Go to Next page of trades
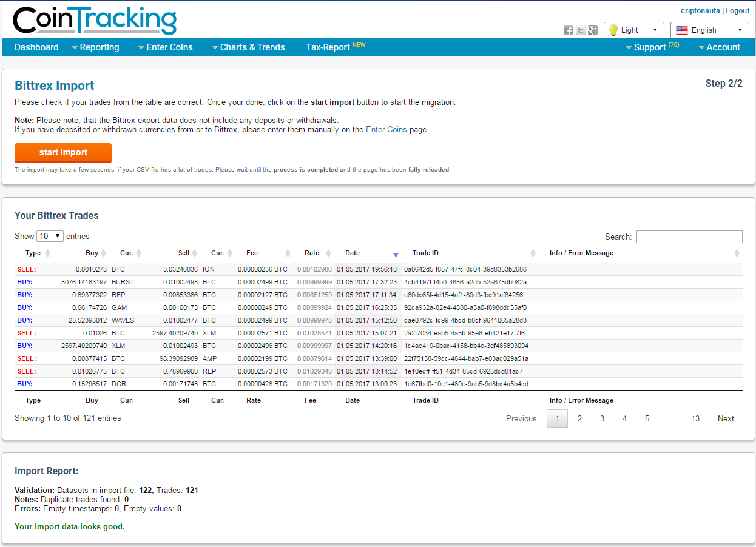 pos(726,418)
